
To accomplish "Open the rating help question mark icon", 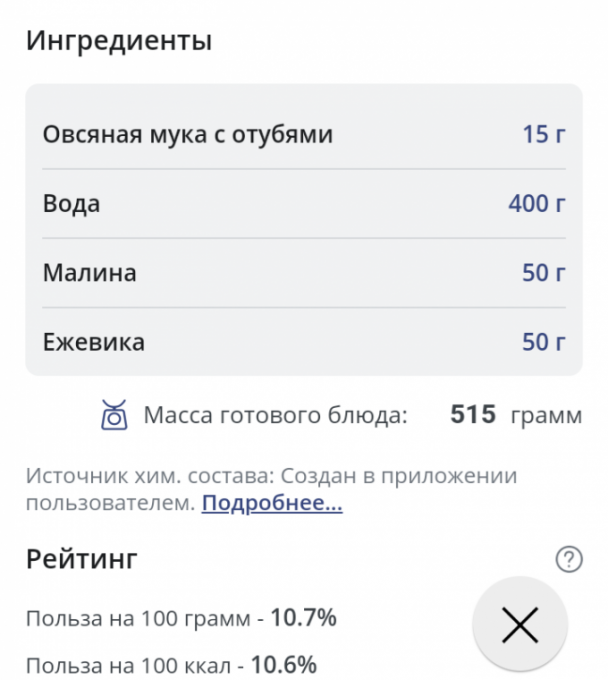I will (568, 561).
